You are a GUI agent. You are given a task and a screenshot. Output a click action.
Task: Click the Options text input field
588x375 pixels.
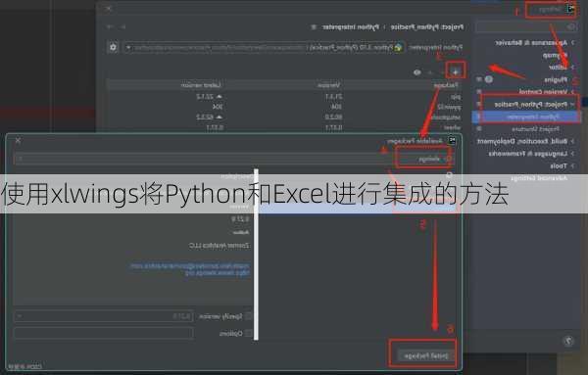(104, 333)
